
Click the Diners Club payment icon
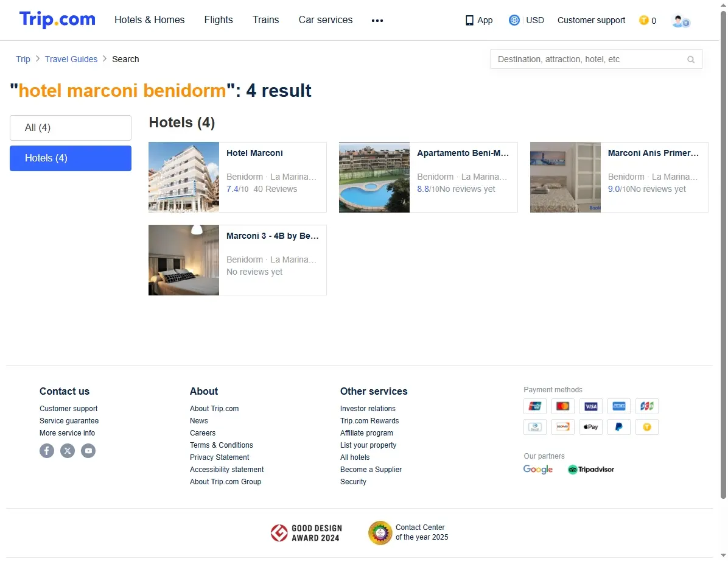[x=535, y=426]
